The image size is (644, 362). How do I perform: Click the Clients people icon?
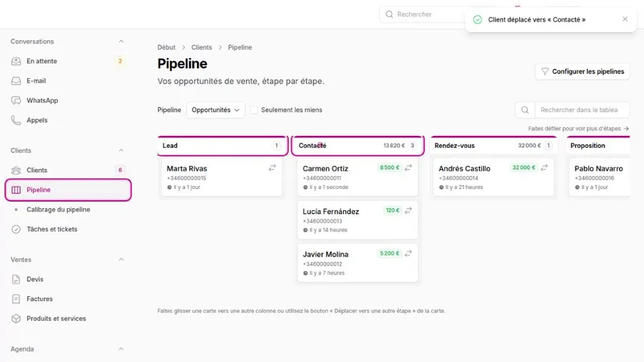click(x=16, y=170)
